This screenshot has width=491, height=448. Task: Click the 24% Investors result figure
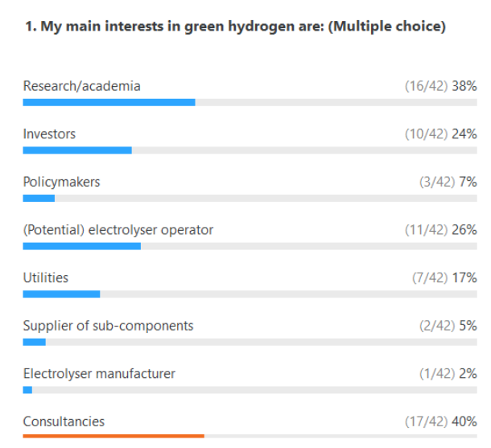464,134
